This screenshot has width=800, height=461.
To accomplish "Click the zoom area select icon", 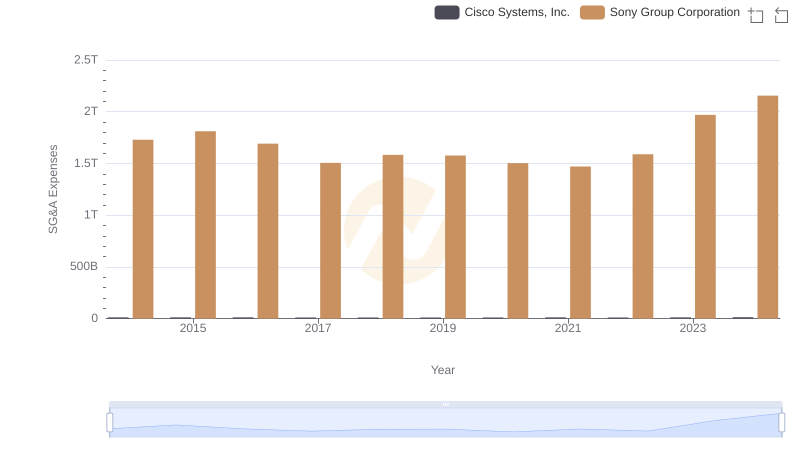I will [756, 15].
